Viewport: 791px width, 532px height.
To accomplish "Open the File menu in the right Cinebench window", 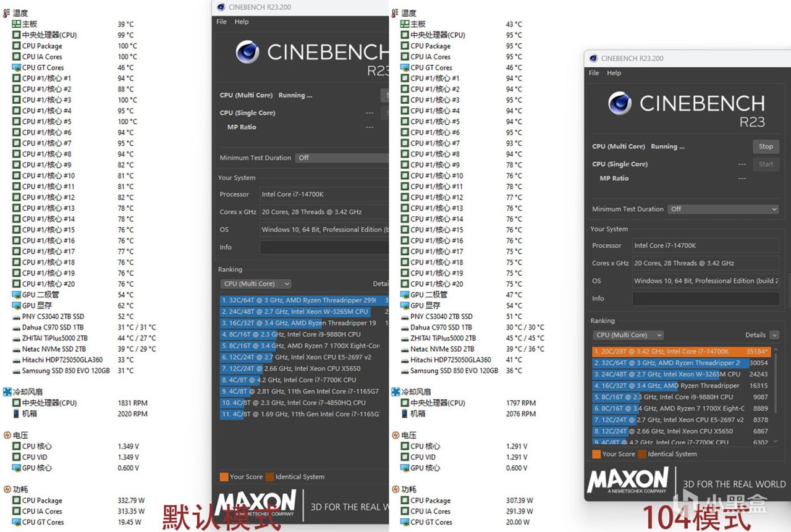I will point(594,73).
